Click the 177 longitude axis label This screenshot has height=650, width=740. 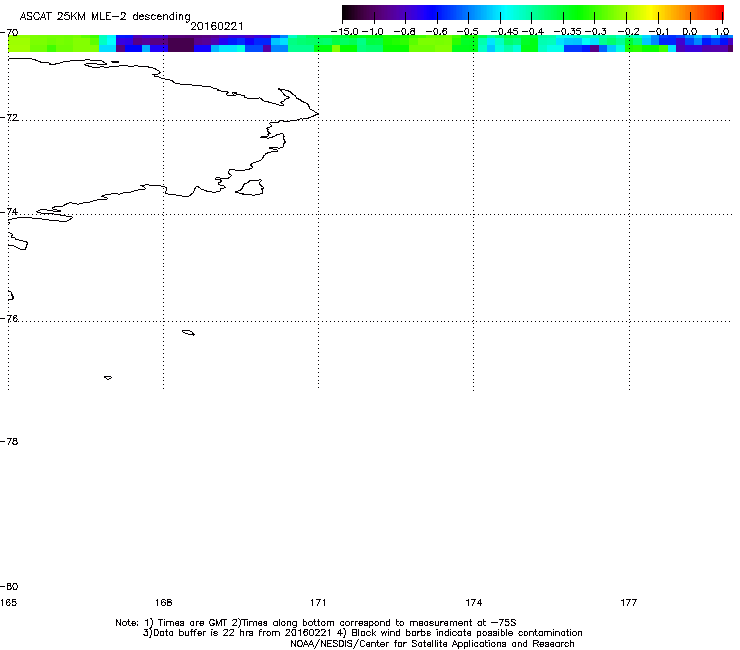click(x=629, y=602)
